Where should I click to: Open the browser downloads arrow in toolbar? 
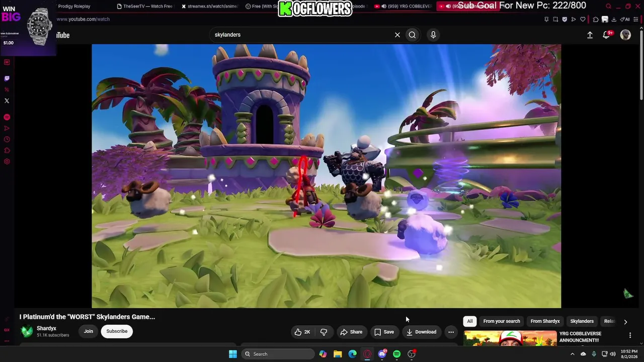coord(614,19)
